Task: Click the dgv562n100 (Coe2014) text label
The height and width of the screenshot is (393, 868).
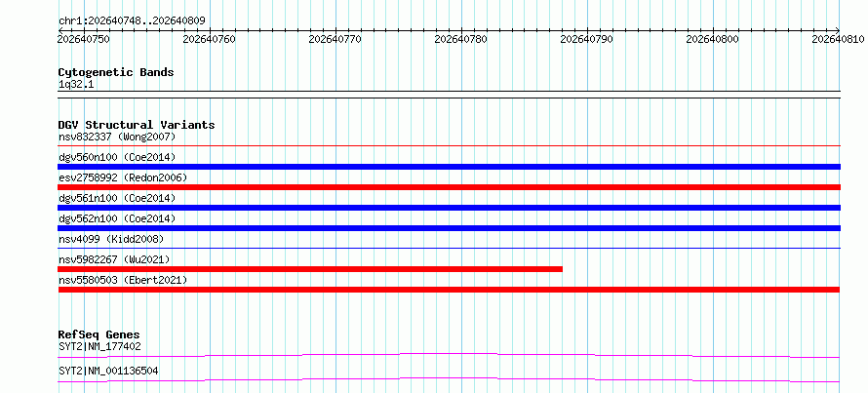Action: coord(117,218)
